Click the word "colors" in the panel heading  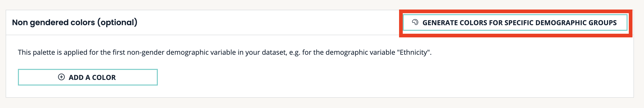point(83,22)
